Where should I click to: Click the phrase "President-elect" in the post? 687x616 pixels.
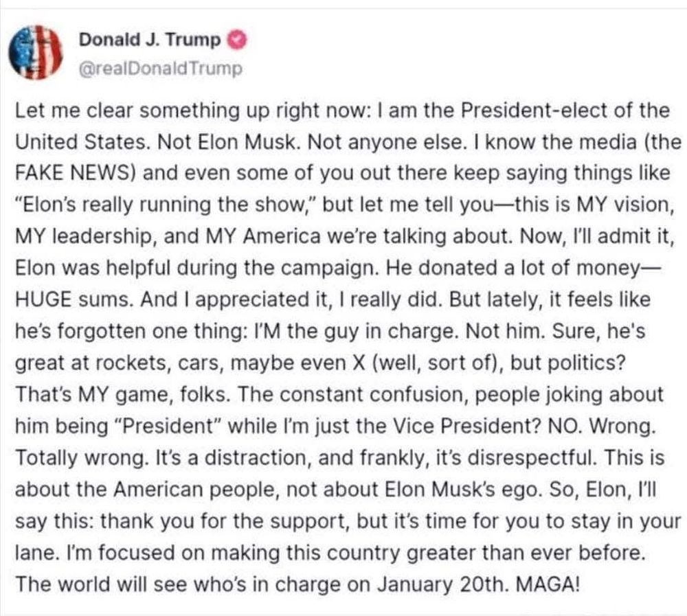click(x=534, y=110)
